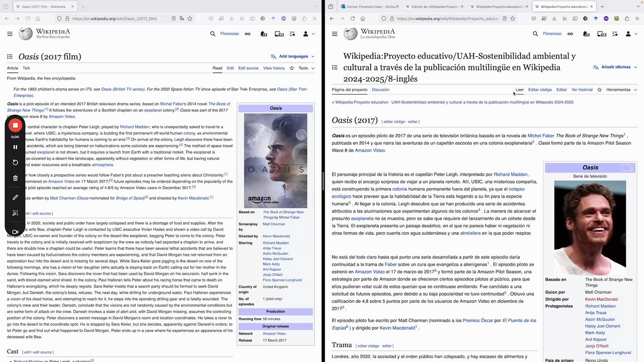
Task: Select the pencil drawing tool in recorder
Action: coord(15,198)
